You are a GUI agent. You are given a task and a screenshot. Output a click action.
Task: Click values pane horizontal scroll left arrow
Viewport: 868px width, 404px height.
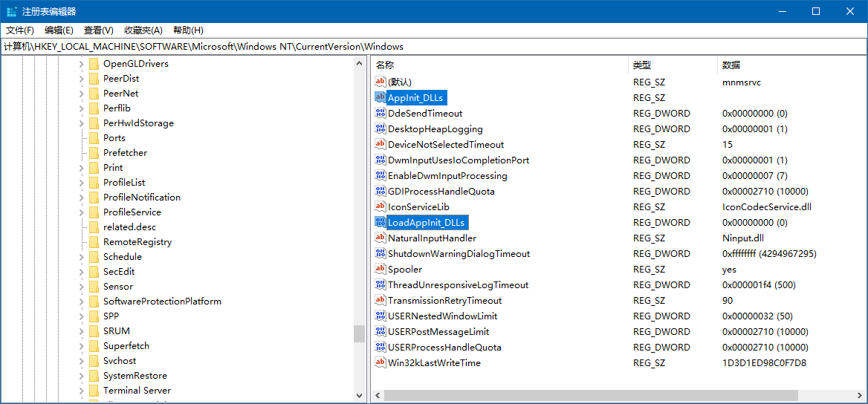coord(378,396)
